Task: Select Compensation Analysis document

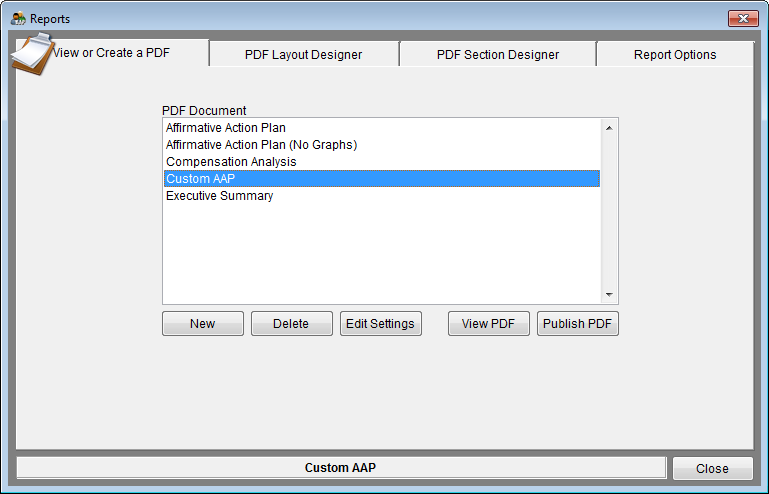Action: click(x=382, y=161)
